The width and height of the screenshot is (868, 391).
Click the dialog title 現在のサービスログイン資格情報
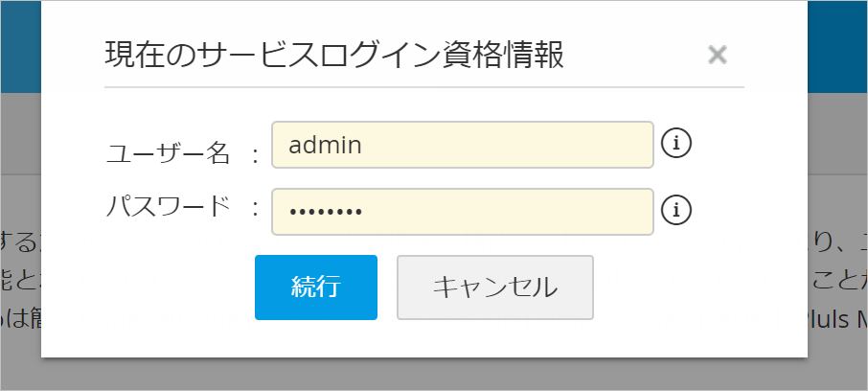click(x=334, y=56)
